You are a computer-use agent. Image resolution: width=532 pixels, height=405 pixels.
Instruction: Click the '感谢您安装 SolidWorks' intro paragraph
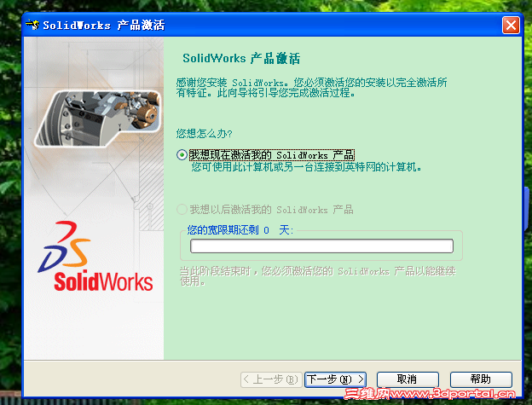point(311,88)
